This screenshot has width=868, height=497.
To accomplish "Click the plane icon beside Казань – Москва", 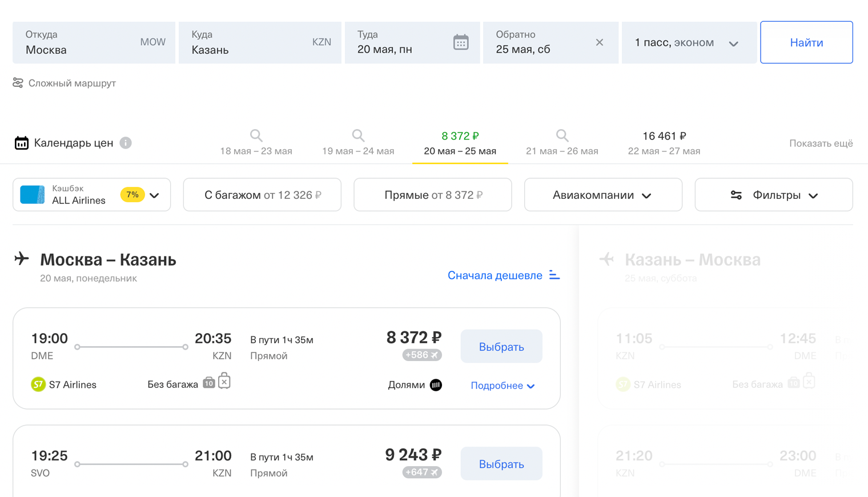I will (x=606, y=259).
